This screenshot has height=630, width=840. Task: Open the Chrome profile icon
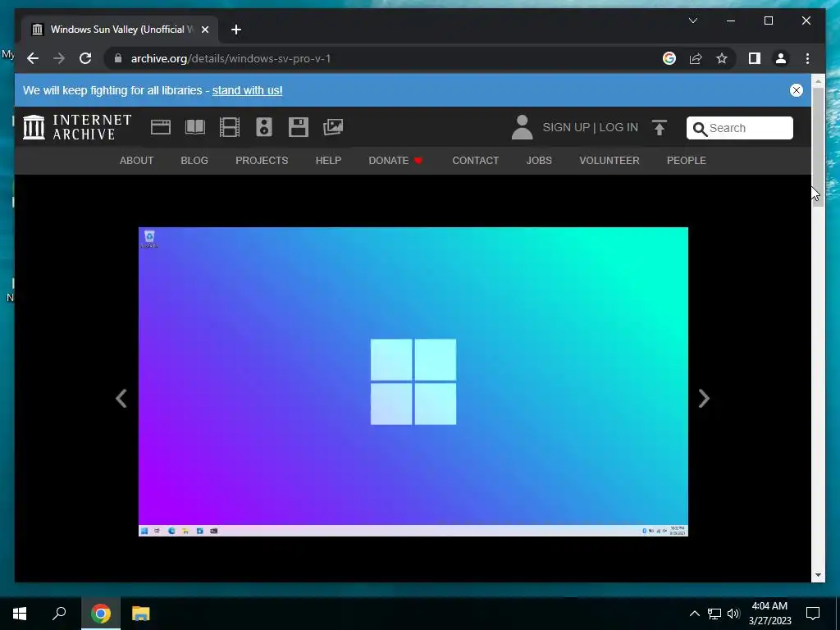[781, 58]
